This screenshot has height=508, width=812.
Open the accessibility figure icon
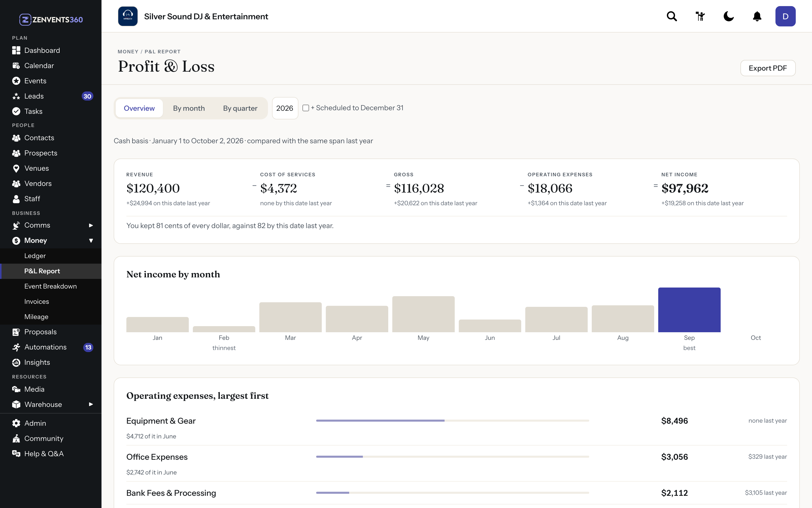coord(700,16)
